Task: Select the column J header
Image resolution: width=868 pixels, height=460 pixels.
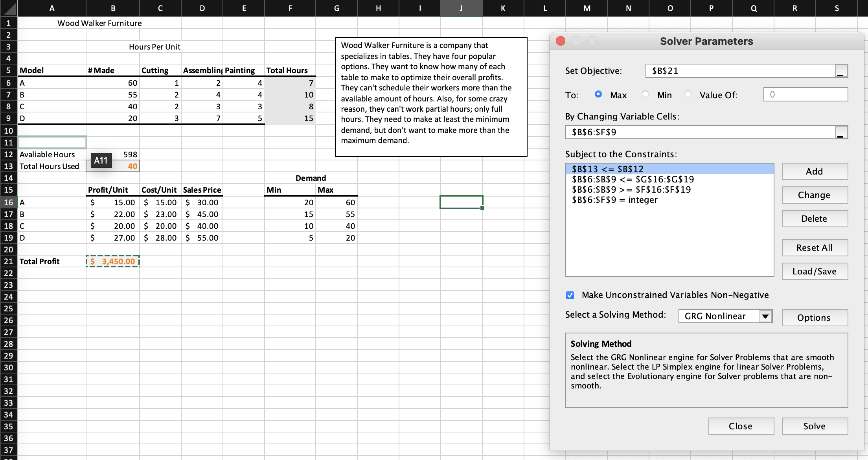Action: click(461, 8)
